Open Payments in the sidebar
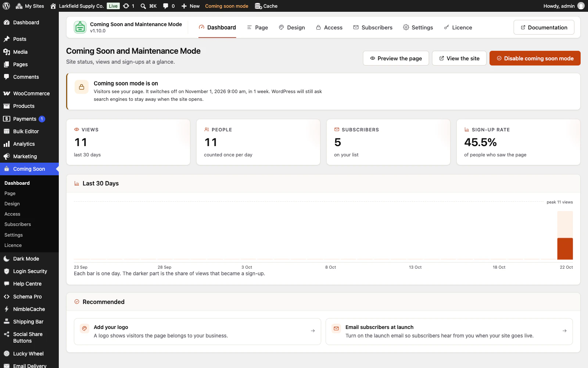The height and width of the screenshot is (368, 588). click(29, 119)
